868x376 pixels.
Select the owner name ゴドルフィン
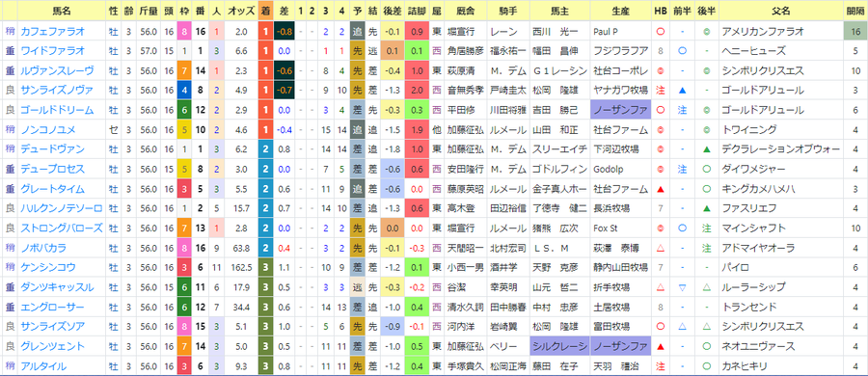558,170
